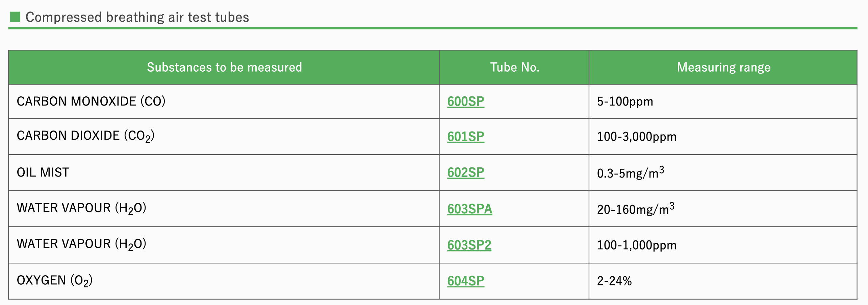The image size is (868, 305).
Task: Open the 600SP tube link
Action: 465,101
